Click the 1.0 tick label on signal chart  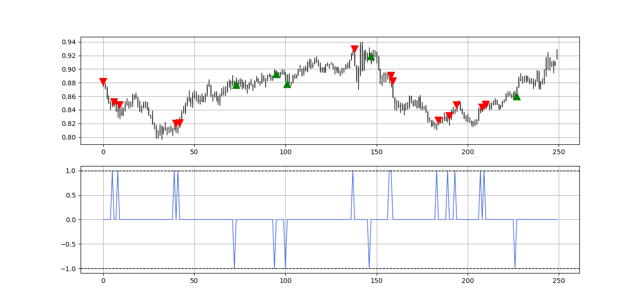[x=71, y=171]
